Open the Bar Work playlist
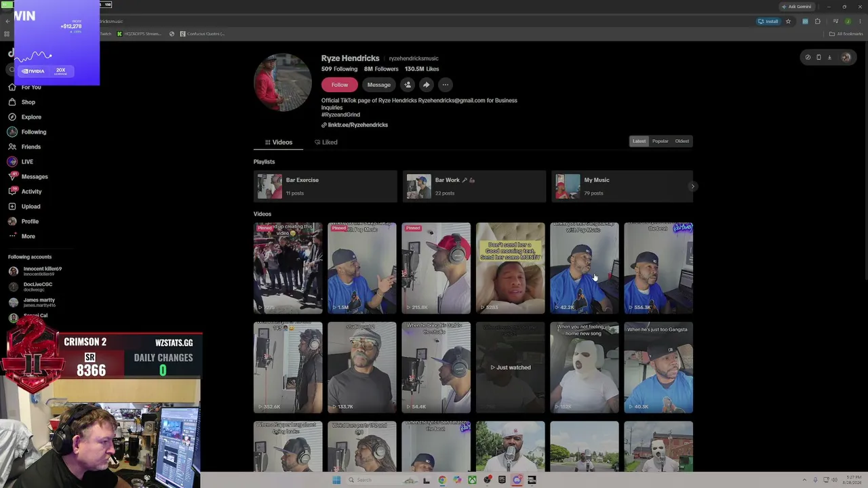This screenshot has height=488, width=868. [x=474, y=186]
